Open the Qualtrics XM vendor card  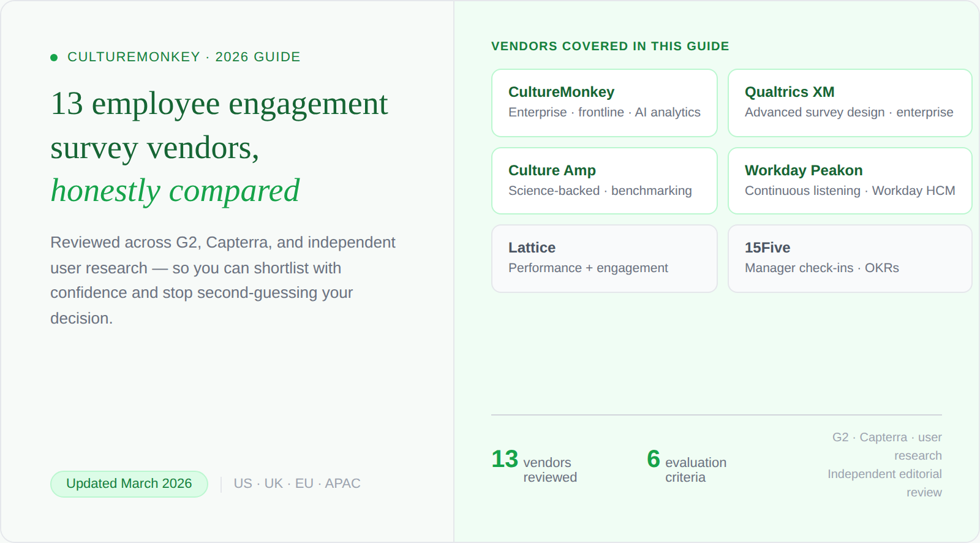point(849,103)
